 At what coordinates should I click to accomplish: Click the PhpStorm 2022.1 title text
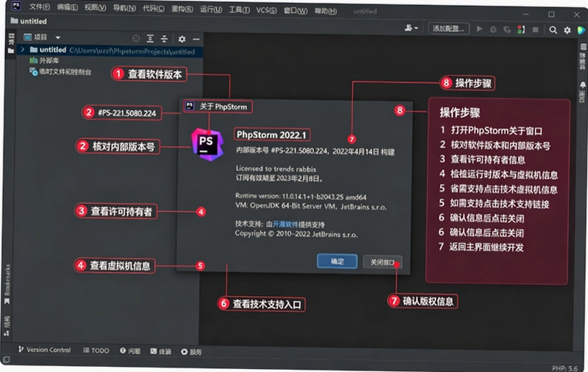[x=272, y=134]
